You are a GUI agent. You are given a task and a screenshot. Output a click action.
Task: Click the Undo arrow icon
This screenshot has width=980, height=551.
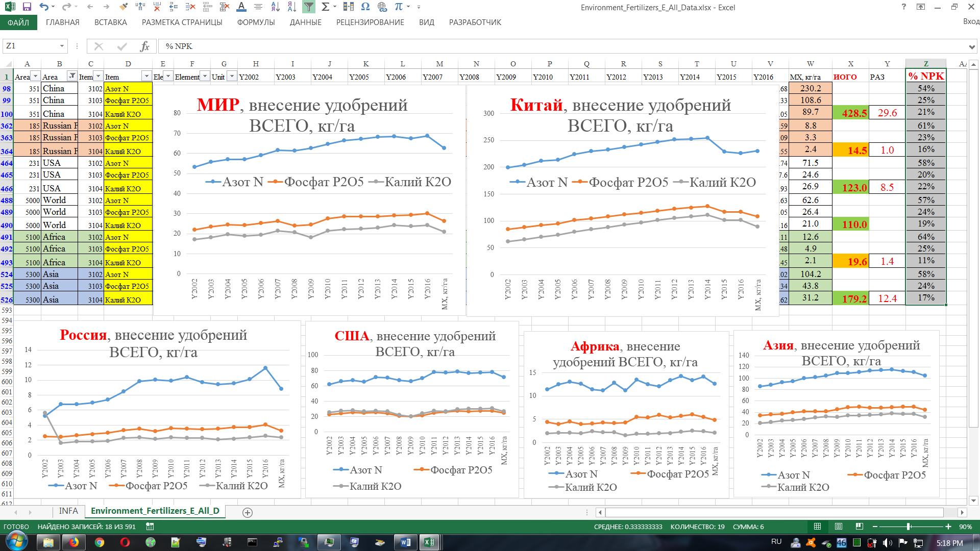click(x=44, y=7)
